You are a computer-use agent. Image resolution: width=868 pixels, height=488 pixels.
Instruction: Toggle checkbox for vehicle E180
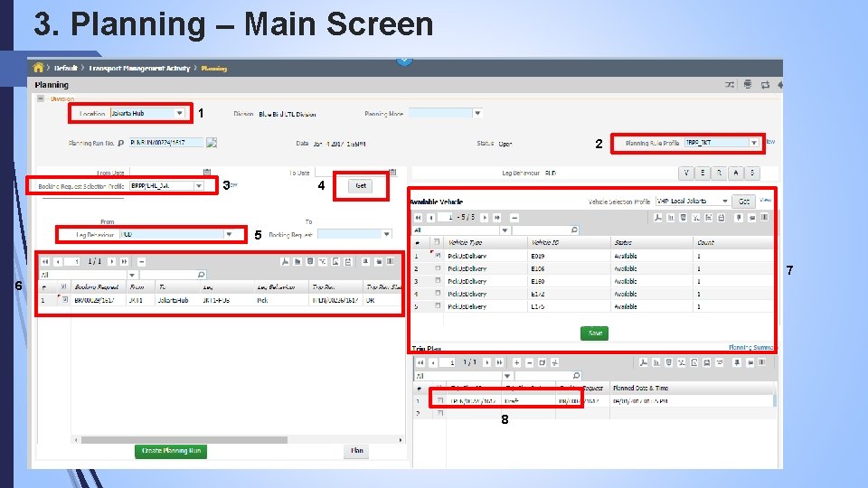click(x=438, y=281)
